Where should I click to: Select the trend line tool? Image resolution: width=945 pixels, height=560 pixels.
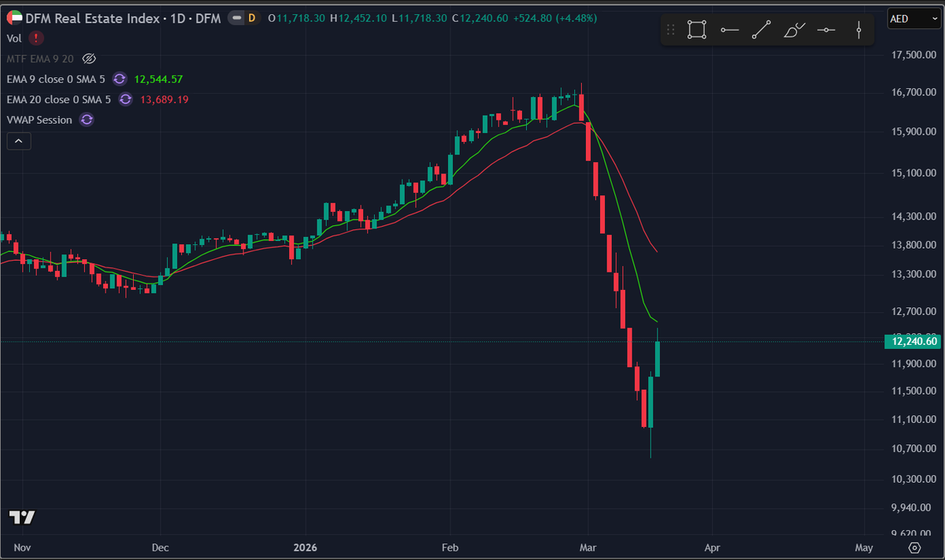tap(761, 28)
